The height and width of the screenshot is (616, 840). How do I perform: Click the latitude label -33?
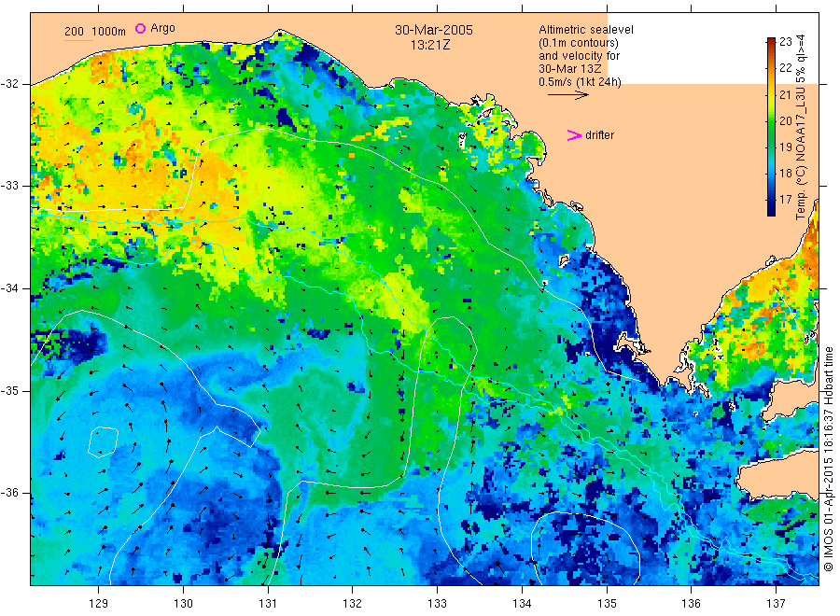10,186
